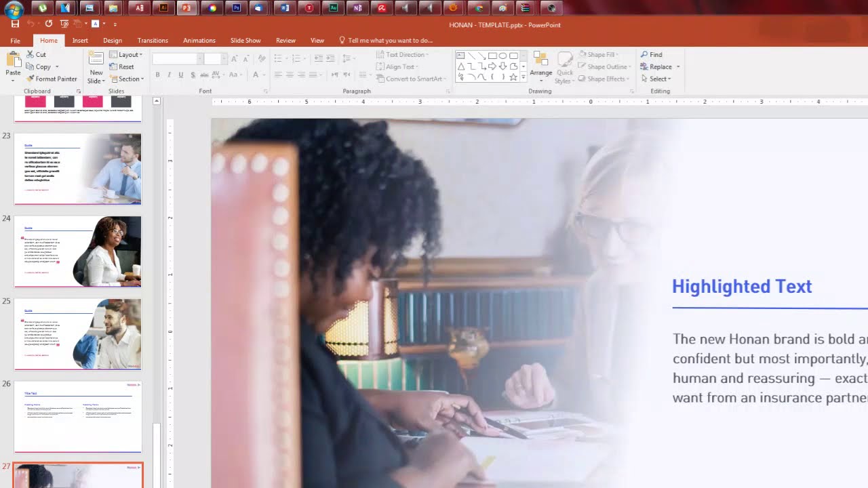This screenshot has width=868, height=488.
Task: Open the font name combo box
Action: click(x=178, y=59)
